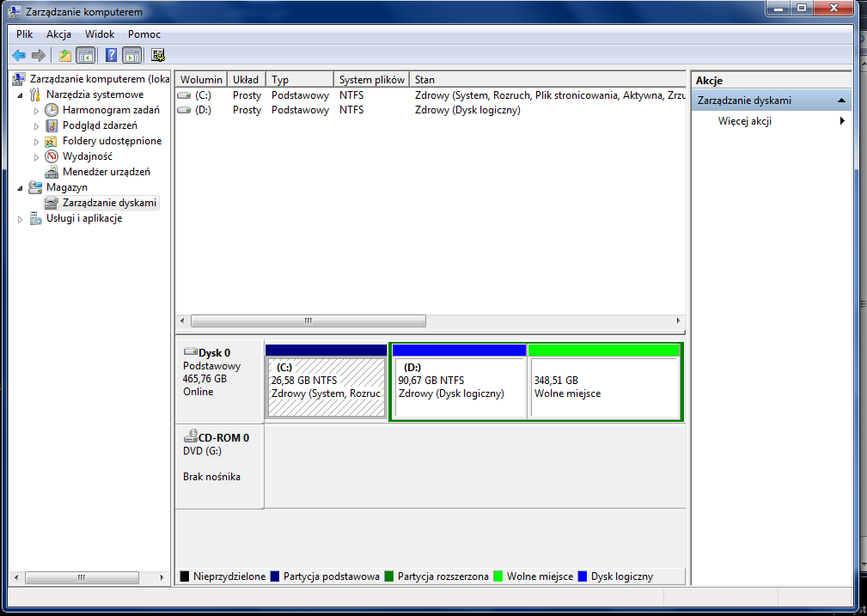Click the Menedżer urządzeń icon

[52, 172]
